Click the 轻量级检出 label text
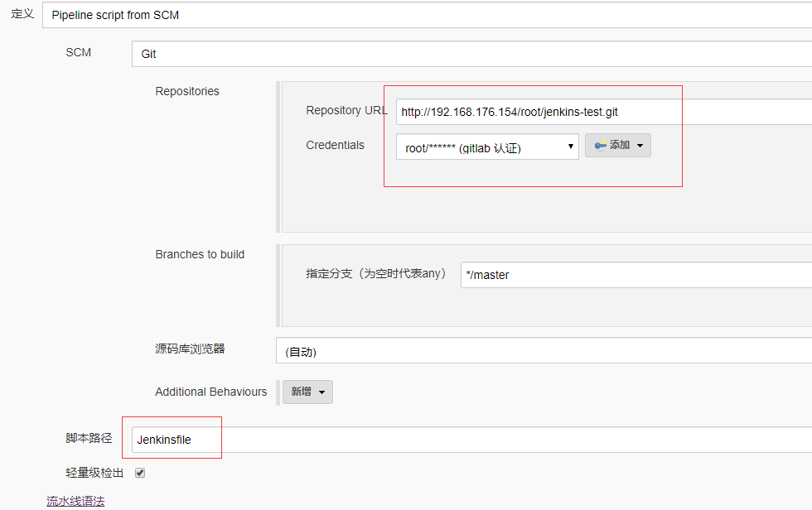 click(x=94, y=473)
